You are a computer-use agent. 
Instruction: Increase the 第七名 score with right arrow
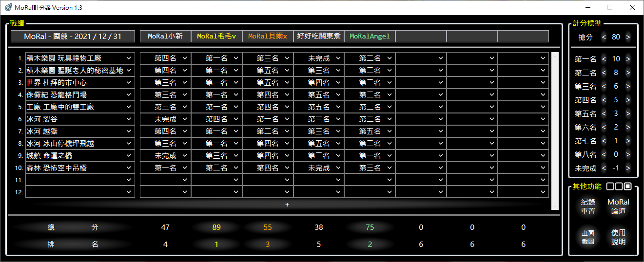pyautogui.click(x=628, y=141)
